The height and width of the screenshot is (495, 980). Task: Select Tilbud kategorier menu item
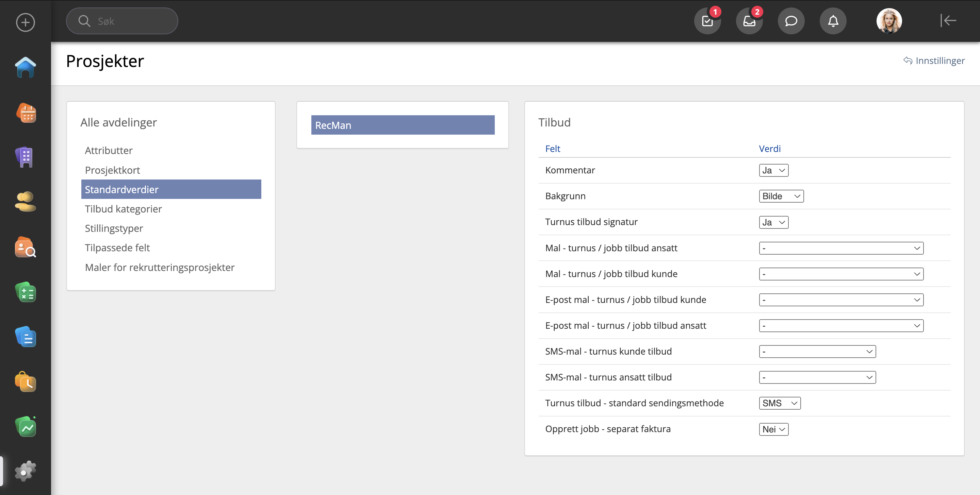123,209
